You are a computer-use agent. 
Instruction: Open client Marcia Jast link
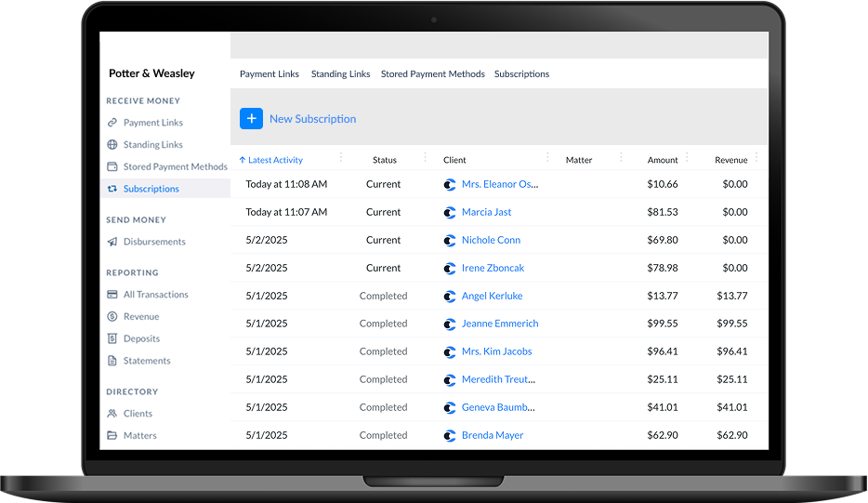[x=486, y=212]
